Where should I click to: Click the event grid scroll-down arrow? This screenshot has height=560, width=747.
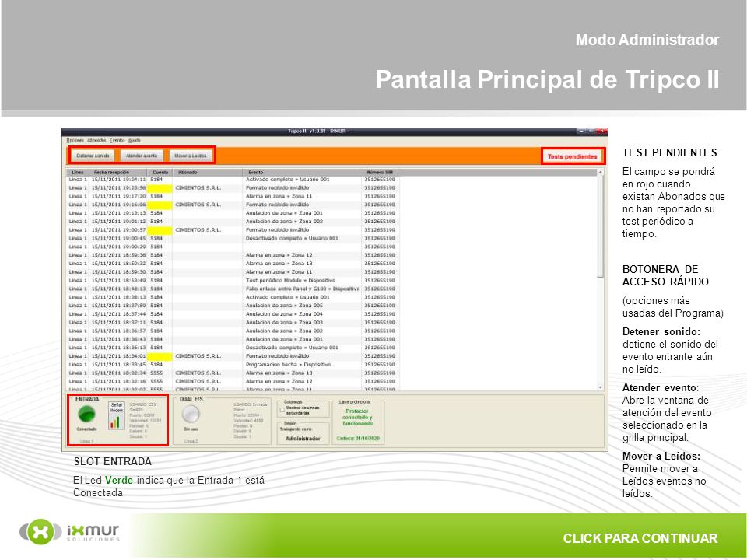600,387
